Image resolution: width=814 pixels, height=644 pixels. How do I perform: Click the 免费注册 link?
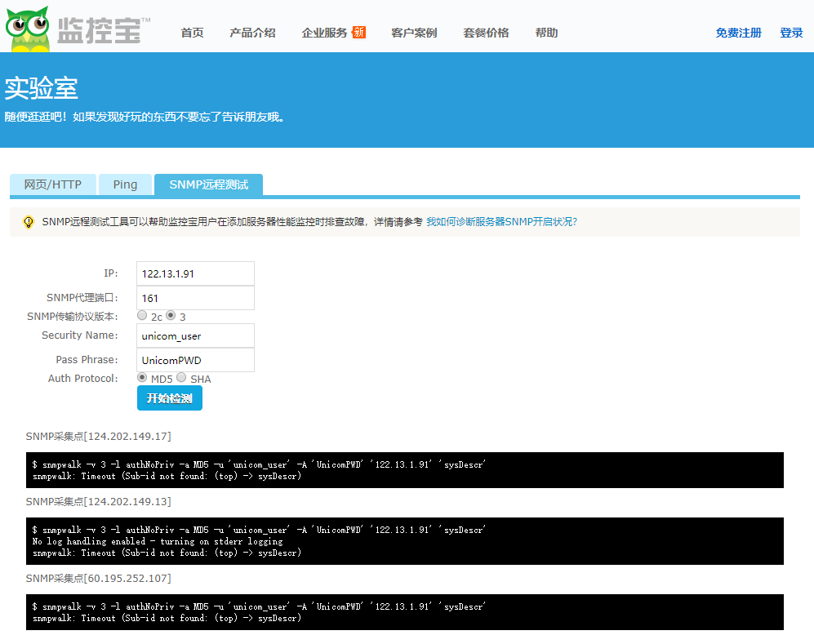click(x=738, y=33)
